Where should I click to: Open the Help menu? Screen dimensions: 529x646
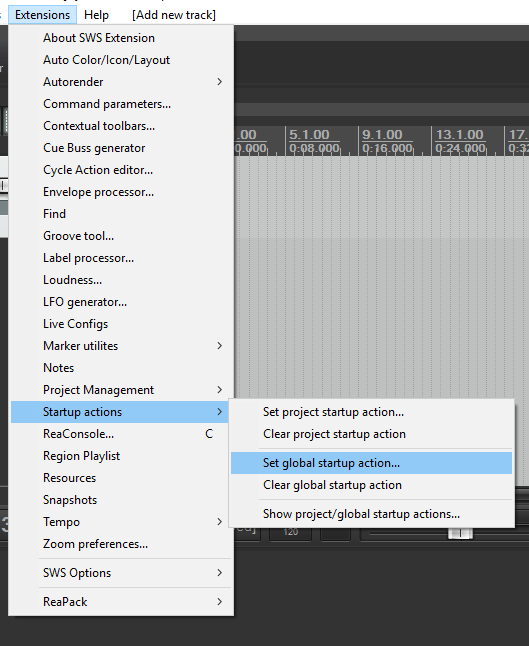[96, 15]
